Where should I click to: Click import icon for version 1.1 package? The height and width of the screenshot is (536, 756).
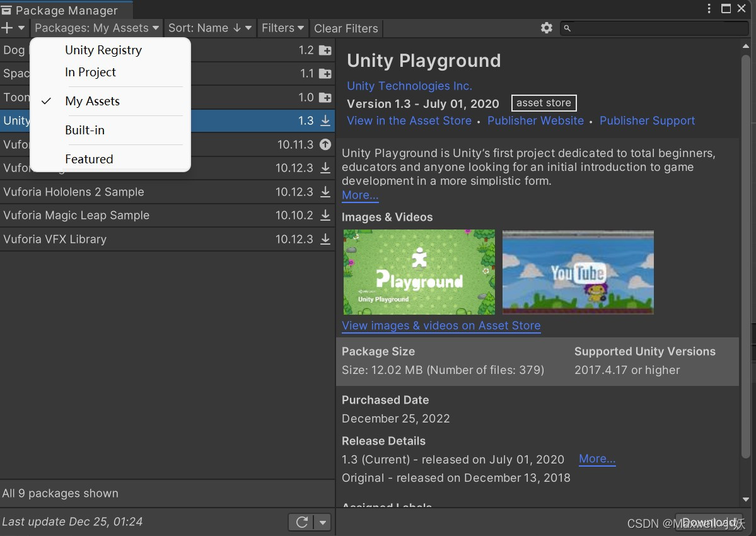[325, 74]
